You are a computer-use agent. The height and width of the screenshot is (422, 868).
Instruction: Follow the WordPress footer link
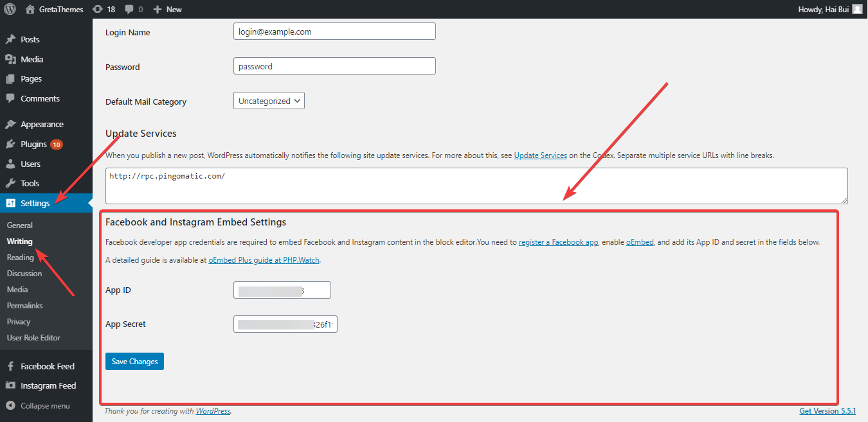click(x=213, y=411)
